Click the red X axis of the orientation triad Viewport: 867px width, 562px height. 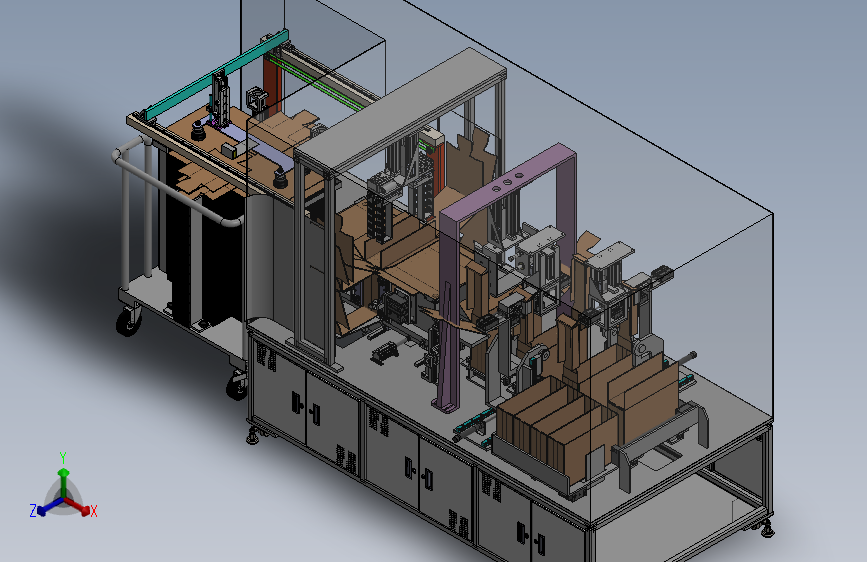click(x=79, y=506)
